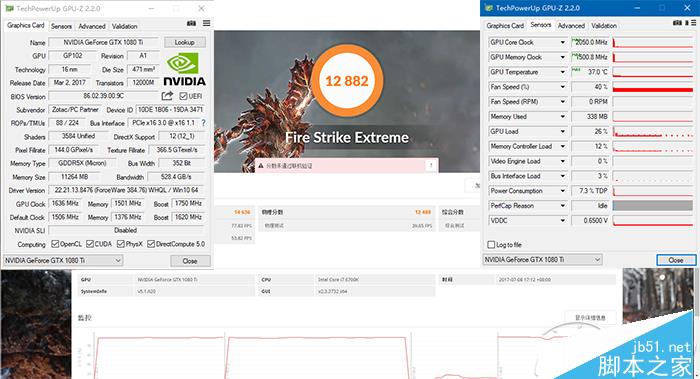The height and width of the screenshot is (379, 700).
Task: Open the GPU Memory Clock sensor dropdown
Action: click(x=562, y=57)
